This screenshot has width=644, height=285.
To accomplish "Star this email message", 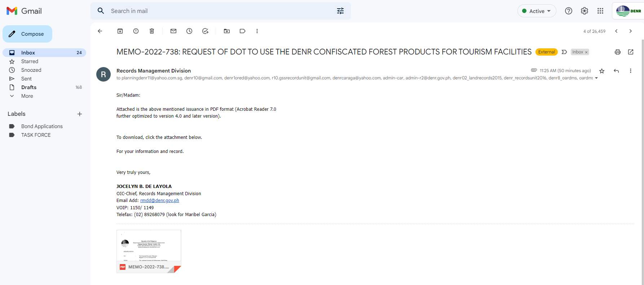I will (x=602, y=71).
